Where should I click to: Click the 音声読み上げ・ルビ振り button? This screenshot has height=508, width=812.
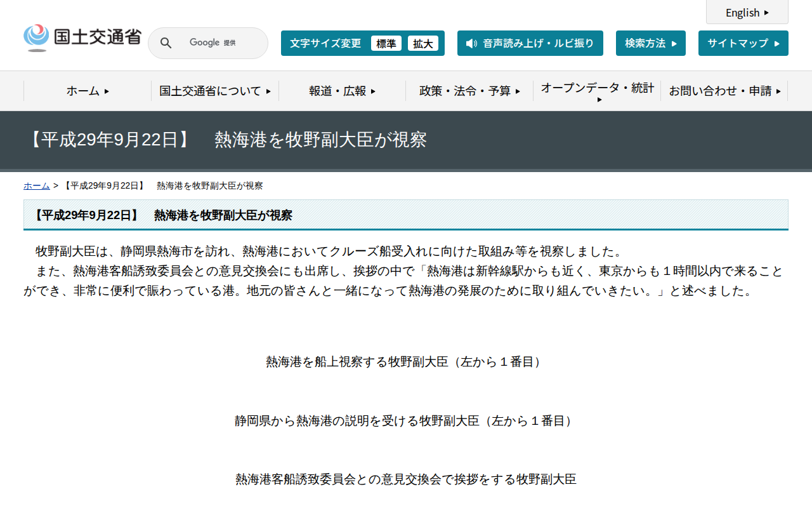click(x=530, y=43)
